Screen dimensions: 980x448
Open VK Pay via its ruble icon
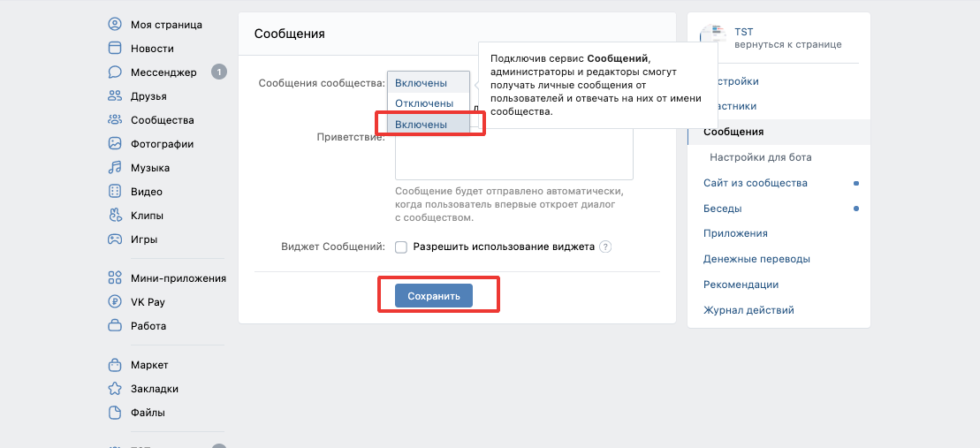[114, 302]
